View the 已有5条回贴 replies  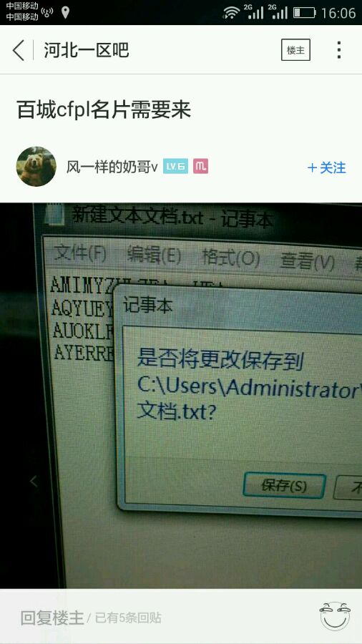[129, 618]
